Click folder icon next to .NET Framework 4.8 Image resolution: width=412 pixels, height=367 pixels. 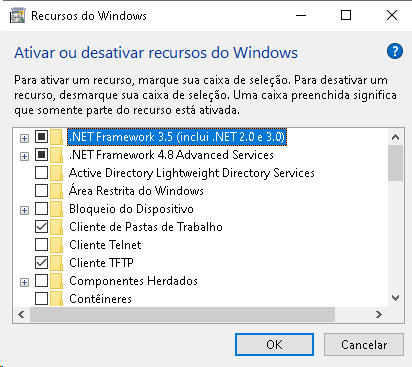pyautogui.click(x=57, y=155)
